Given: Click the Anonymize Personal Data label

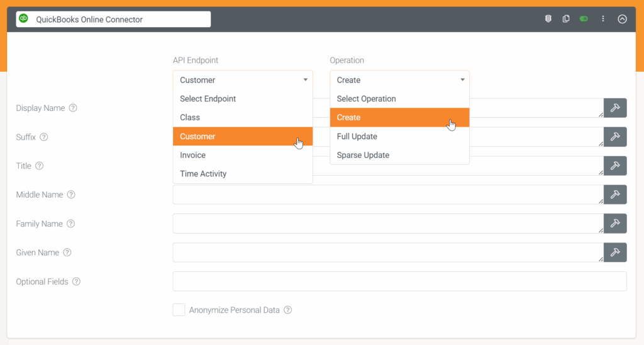Looking at the screenshot, I should [x=234, y=310].
